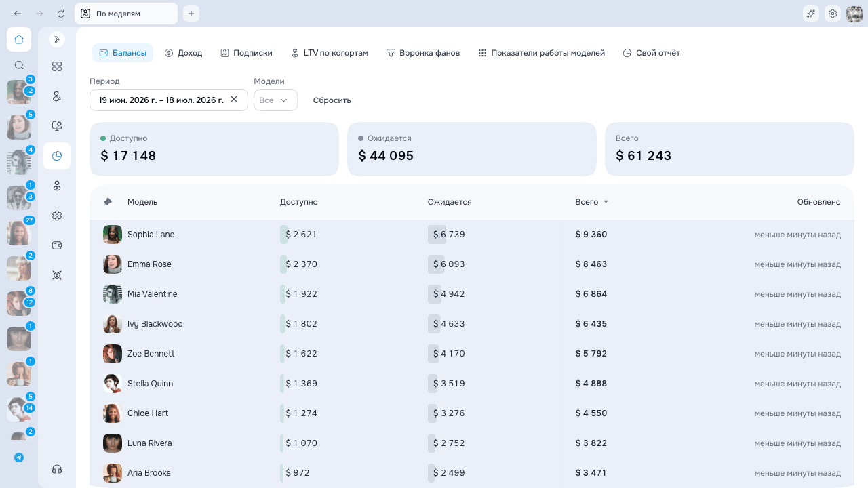Switch to the Доход tab
Screen dimensions: 868x488
click(184, 53)
